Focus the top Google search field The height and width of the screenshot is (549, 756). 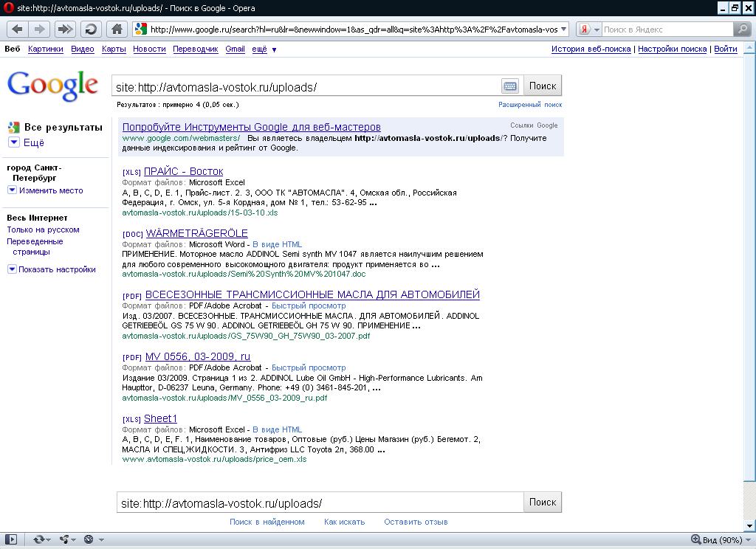click(306, 87)
